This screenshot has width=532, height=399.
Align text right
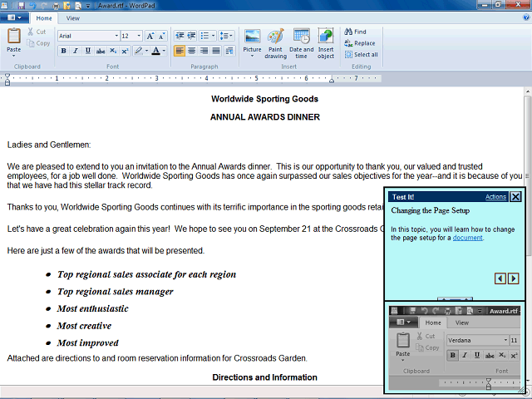[x=204, y=51]
